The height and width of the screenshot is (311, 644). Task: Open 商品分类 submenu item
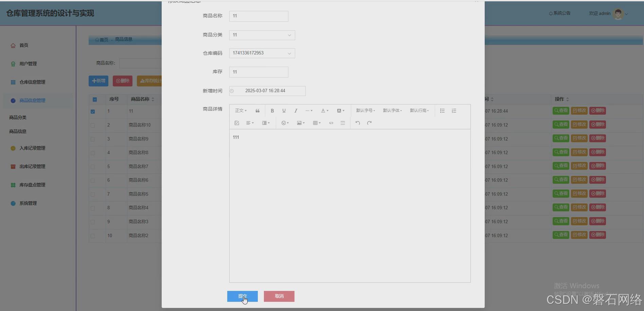18,117
